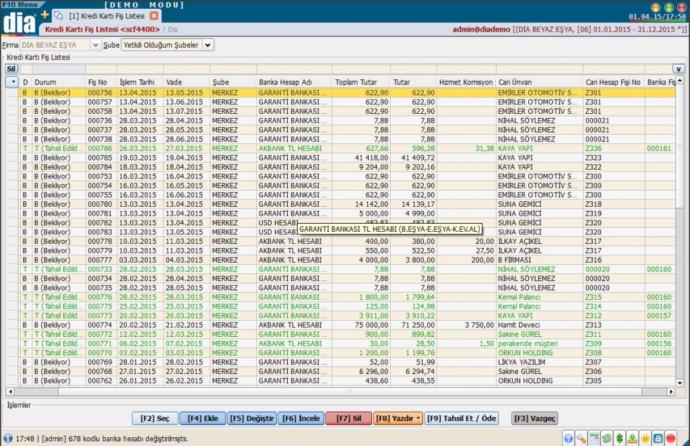The height and width of the screenshot is (446, 690).
Task: Click the [F5] Değiştir button
Action: point(252,418)
